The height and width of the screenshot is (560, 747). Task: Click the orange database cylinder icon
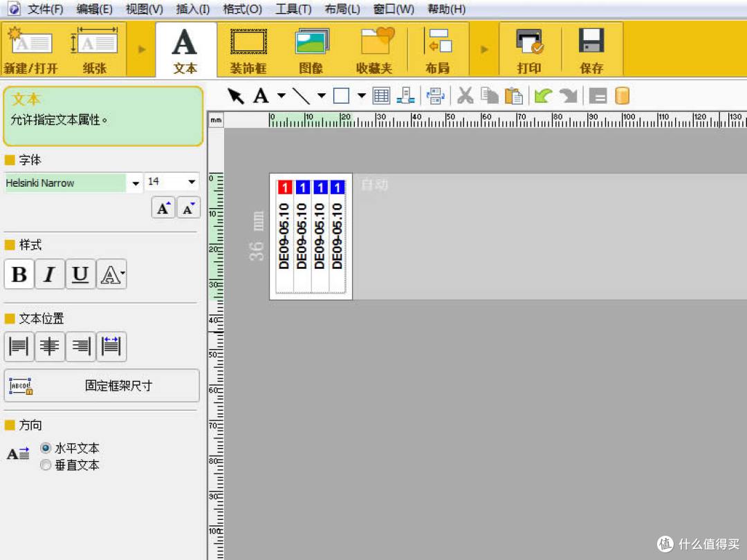622,95
